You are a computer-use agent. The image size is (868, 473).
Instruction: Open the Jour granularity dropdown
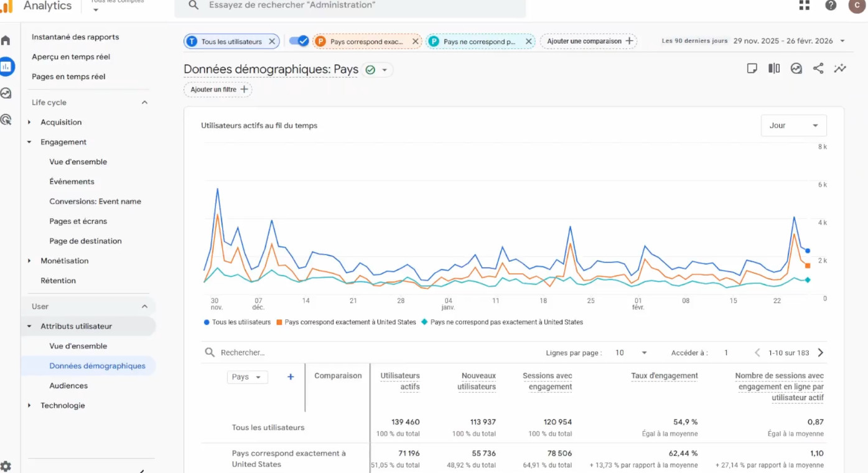(x=793, y=125)
